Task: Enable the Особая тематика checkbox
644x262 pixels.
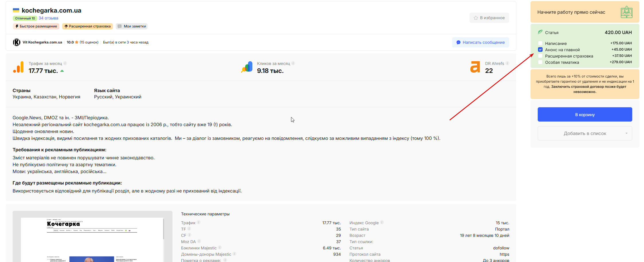Action: [x=540, y=62]
